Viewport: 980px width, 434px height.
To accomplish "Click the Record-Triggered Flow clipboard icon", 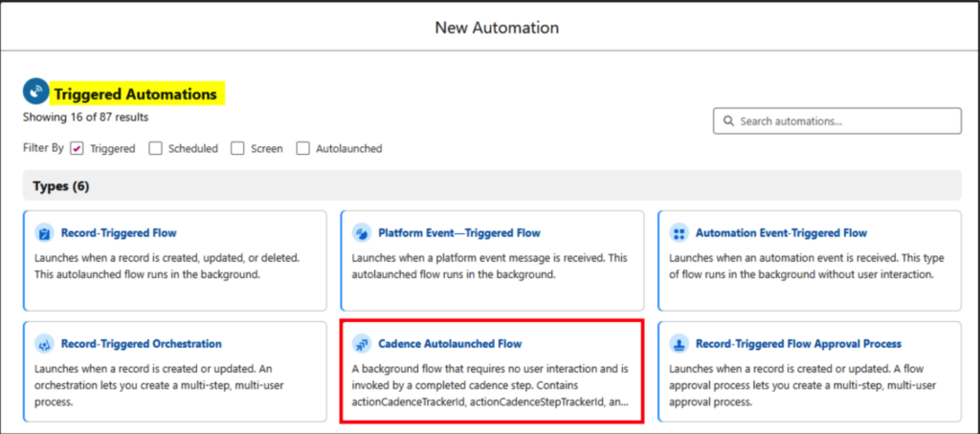I will coord(45,233).
